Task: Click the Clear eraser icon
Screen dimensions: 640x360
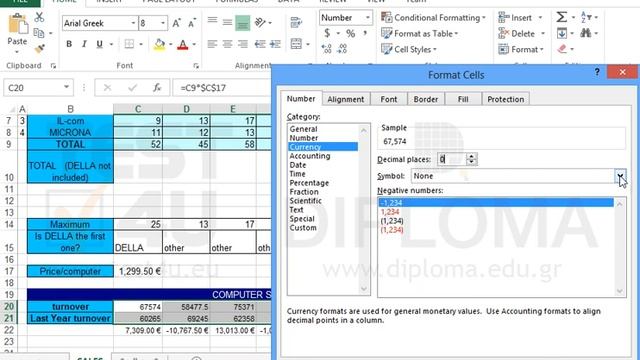Action: [x=562, y=49]
